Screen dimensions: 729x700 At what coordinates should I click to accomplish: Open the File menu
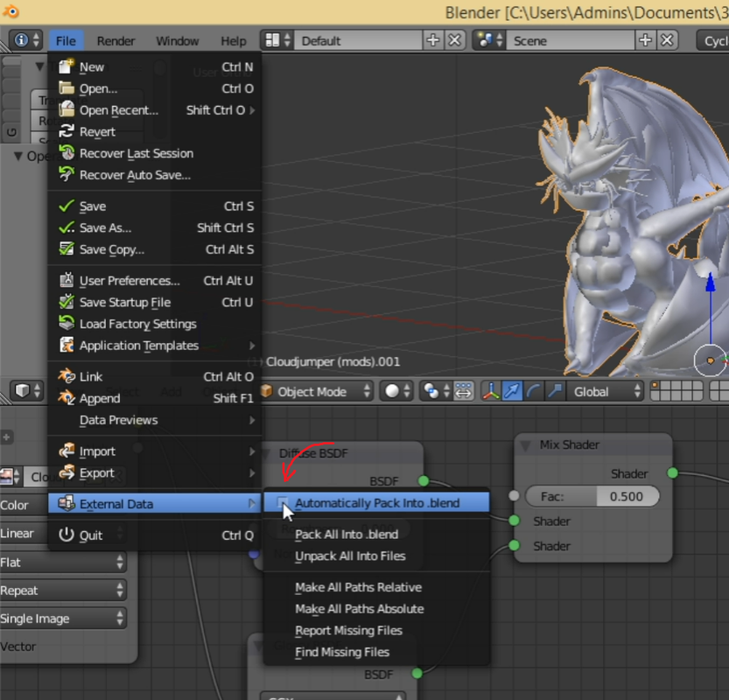click(x=66, y=41)
